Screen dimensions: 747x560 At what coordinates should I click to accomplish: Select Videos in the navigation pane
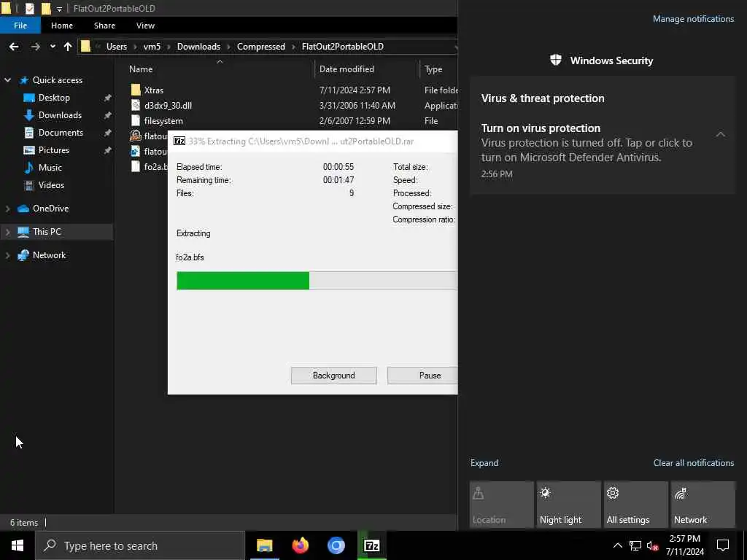(x=51, y=185)
